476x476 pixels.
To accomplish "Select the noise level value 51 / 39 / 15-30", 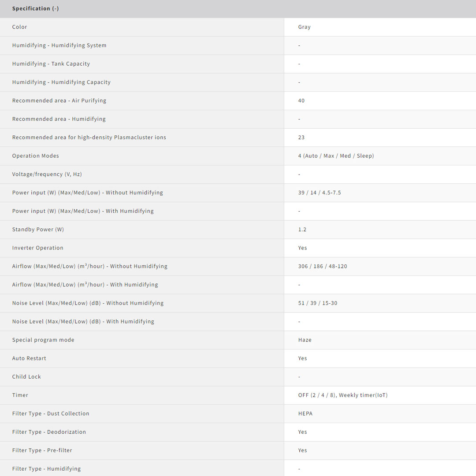I will [318, 303].
